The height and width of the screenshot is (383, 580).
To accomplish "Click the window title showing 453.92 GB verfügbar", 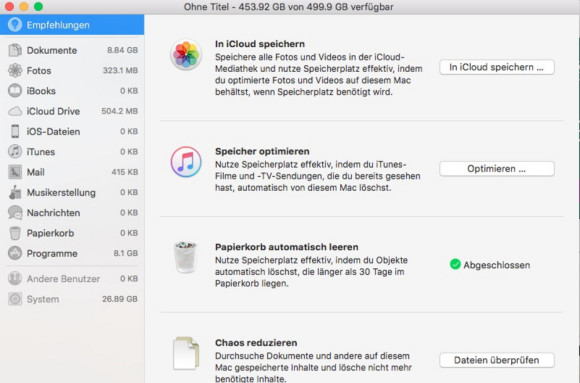I will point(289,7).
